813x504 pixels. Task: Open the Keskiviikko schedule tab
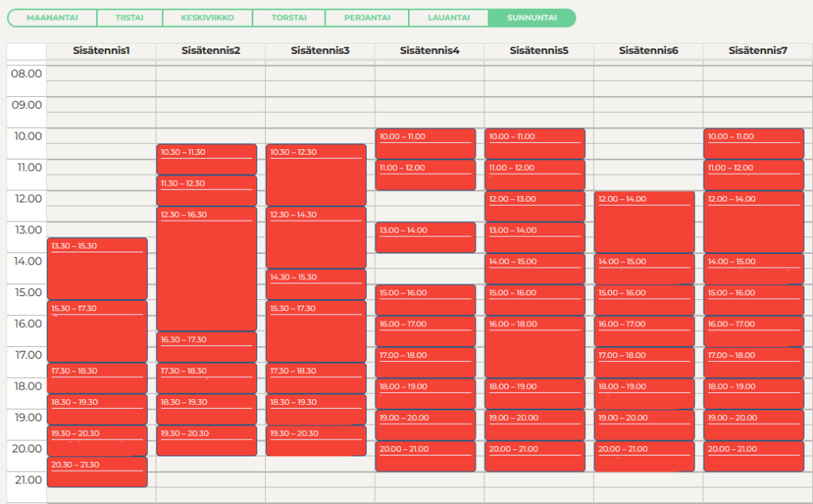[x=207, y=17]
